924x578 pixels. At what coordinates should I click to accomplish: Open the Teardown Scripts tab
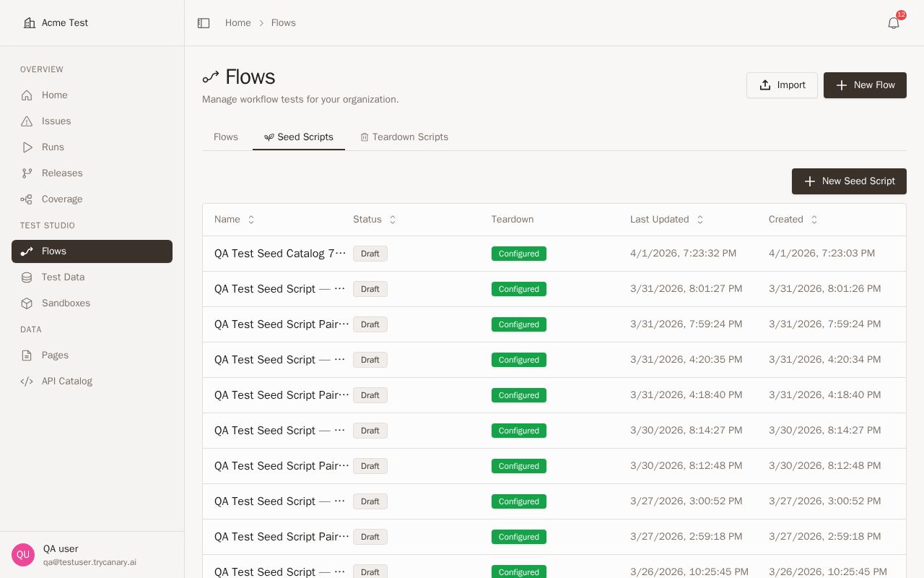[x=404, y=137]
